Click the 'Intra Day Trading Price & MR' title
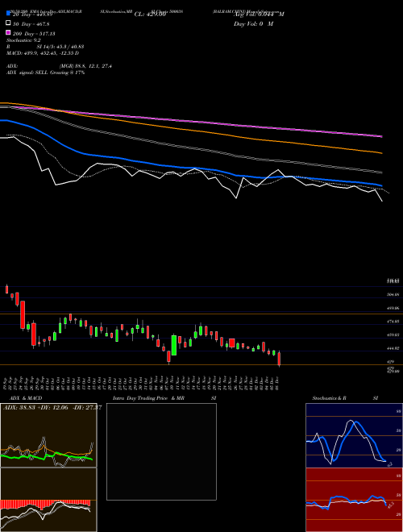Viewport: 403px width, 532px height. pos(148,398)
